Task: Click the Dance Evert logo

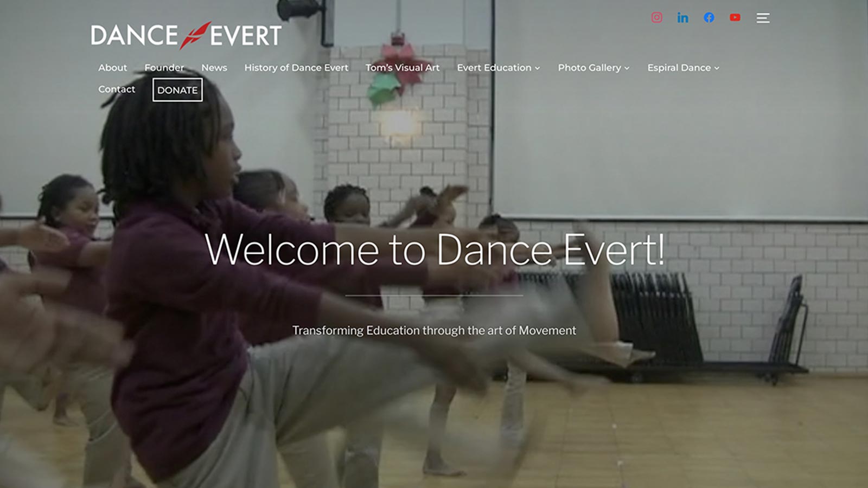Action: (x=186, y=35)
